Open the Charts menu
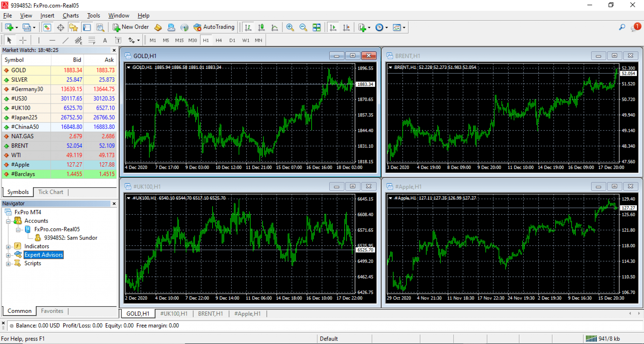 pyautogui.click(x=70, y=15)
